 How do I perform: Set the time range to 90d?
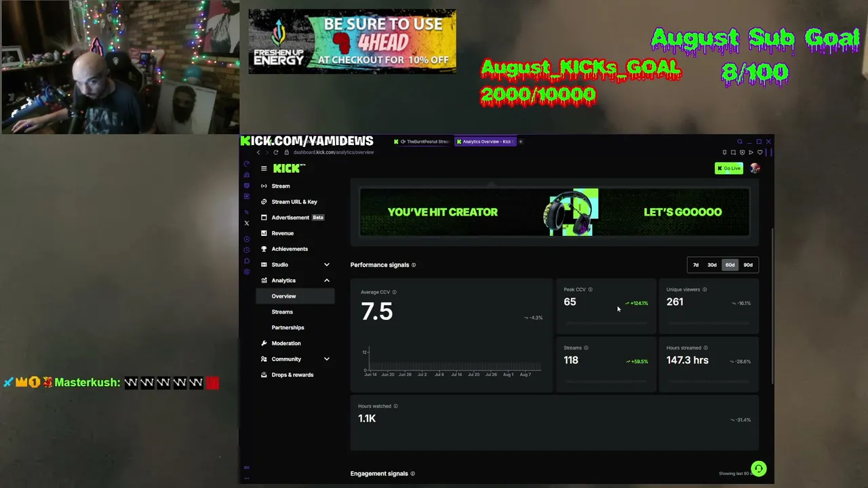tap(748, 265)
